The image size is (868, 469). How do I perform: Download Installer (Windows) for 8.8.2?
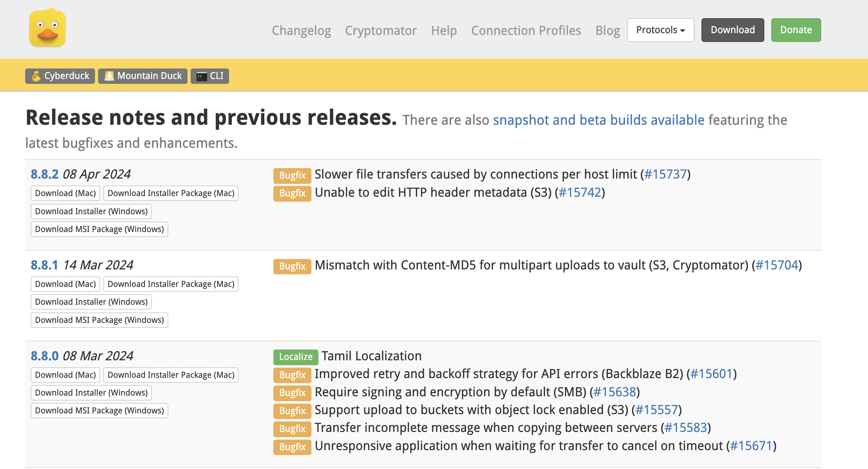tap(91, 211)
